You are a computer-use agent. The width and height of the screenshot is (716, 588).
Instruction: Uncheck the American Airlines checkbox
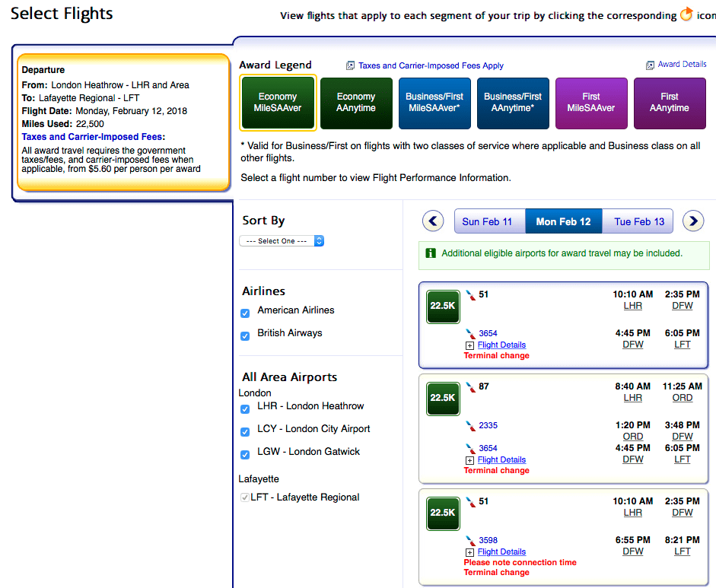(x=245, y=313)
